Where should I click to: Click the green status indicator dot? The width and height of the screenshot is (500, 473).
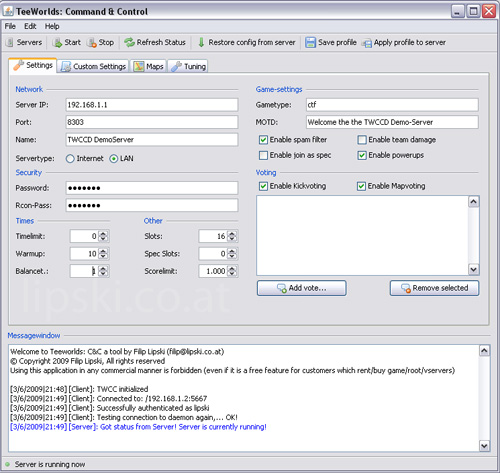tap(7, 464)
